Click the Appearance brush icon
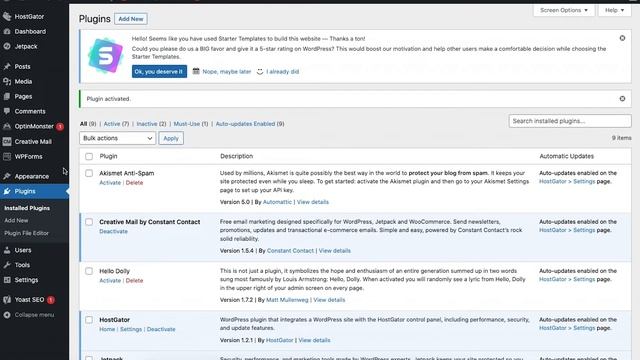Screen dimensions: 640x360 point(7,176)
